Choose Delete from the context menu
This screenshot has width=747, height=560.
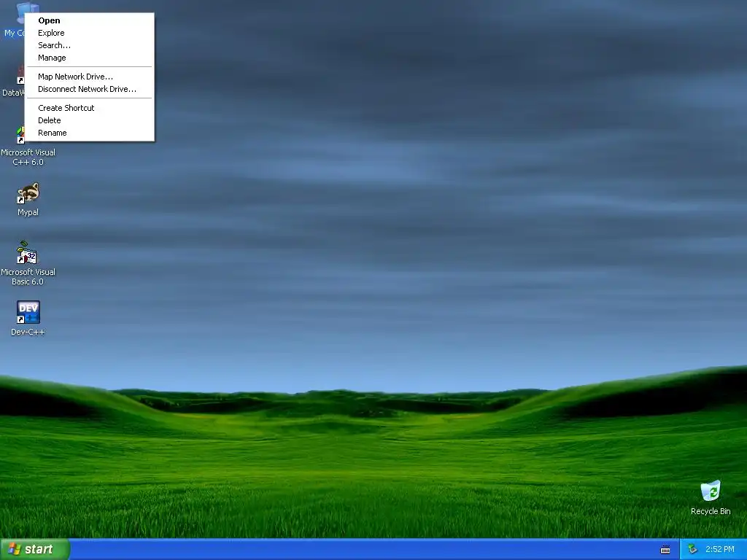click(x=89, y=120)
